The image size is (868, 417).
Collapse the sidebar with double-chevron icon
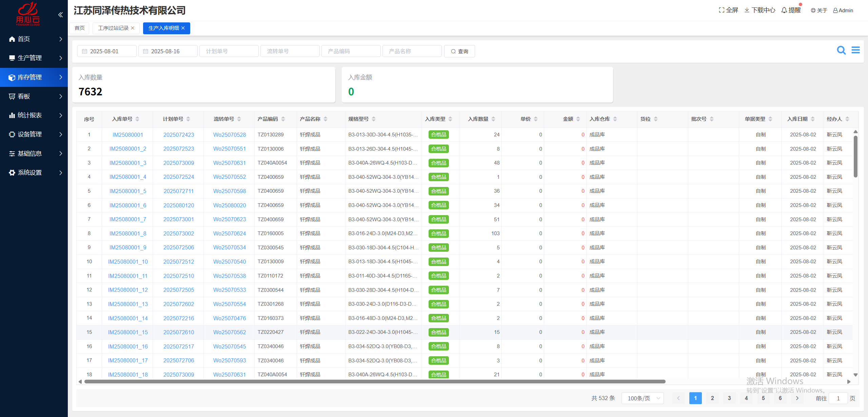(60, 15)
